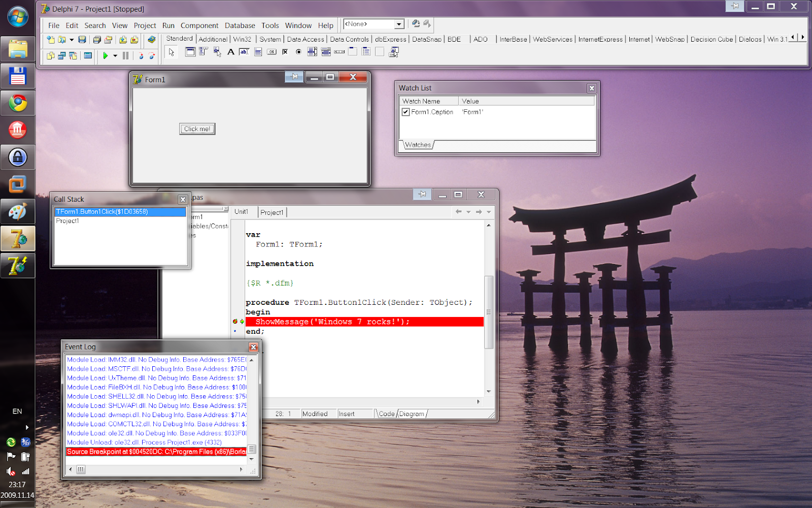Click the Save floppy disk toolbar icon
812x508 pixels.
(82, 40)
